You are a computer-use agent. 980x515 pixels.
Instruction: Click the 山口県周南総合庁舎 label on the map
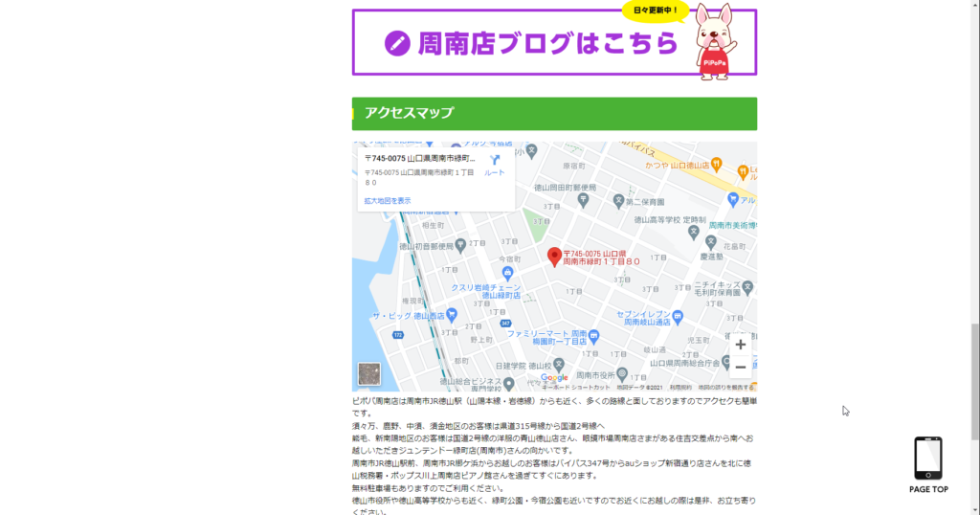click(684, 363)
